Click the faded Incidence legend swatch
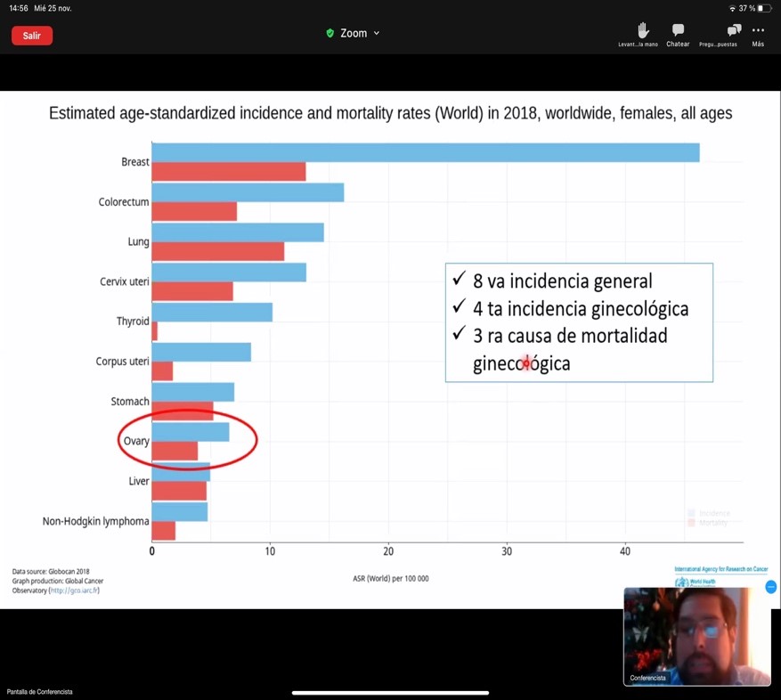This screenshot has height=700, width=781. coord(691,513)
